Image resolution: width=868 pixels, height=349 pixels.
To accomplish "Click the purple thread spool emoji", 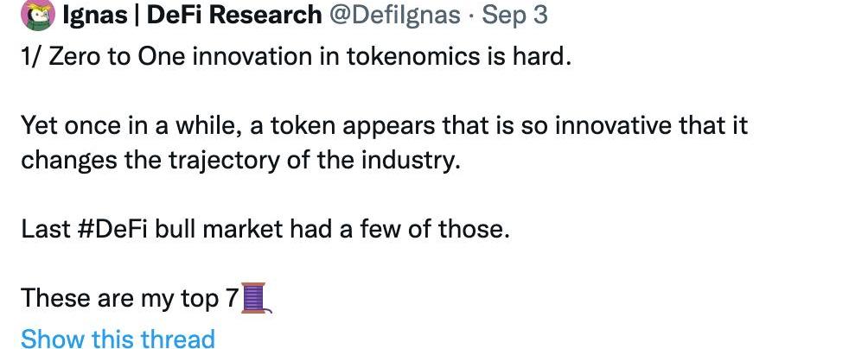I will point(257,298).
